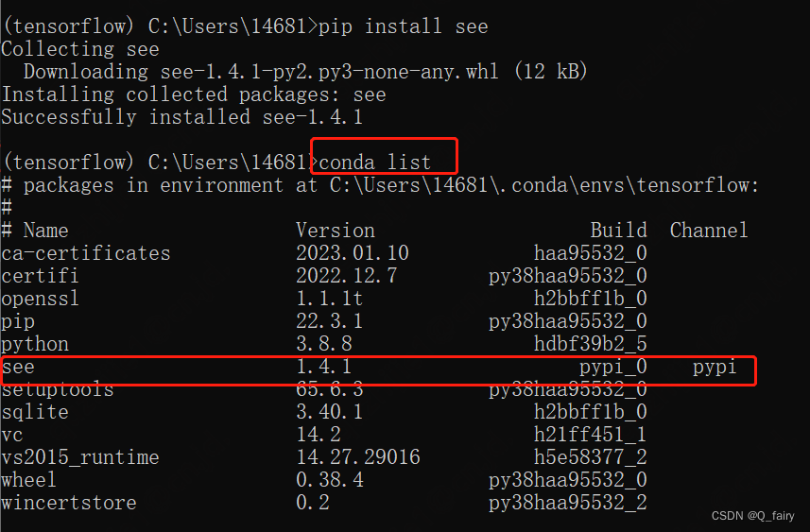Screen dimensions: 810x532
Task: Select the 'Collecting see' output line
Action: pyautogui.click(x=80, y=49)
